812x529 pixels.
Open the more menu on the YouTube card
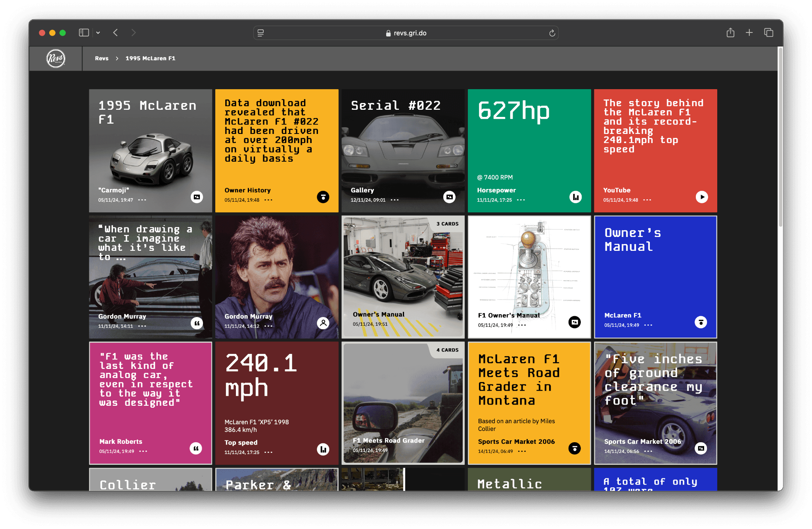click(647, 200)
